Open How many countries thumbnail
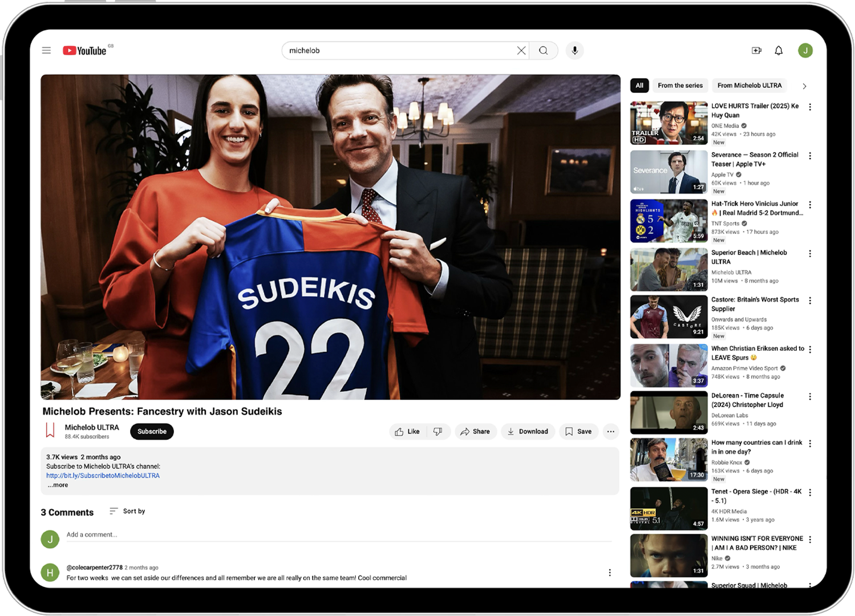The width and height of the screenshot is (855, 616). coord(669,460)
